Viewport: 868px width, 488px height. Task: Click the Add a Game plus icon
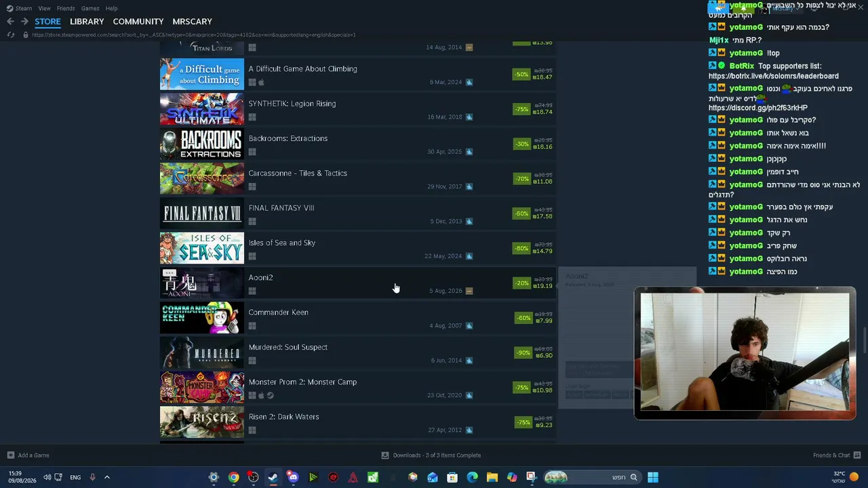10,455
